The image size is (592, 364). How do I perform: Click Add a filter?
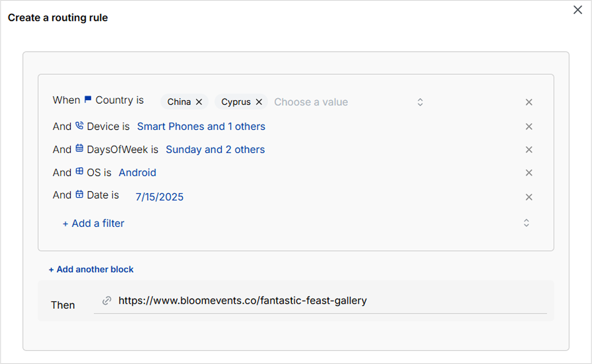click(x=93, y=223)
